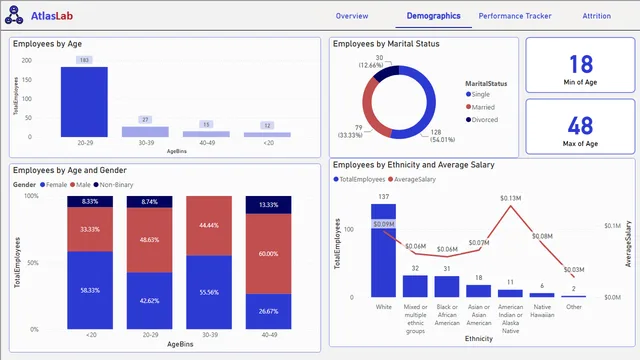Click the Max of Age card
Image resolution: width=640 pixels, height=360 pixels.
click(580, 127)
